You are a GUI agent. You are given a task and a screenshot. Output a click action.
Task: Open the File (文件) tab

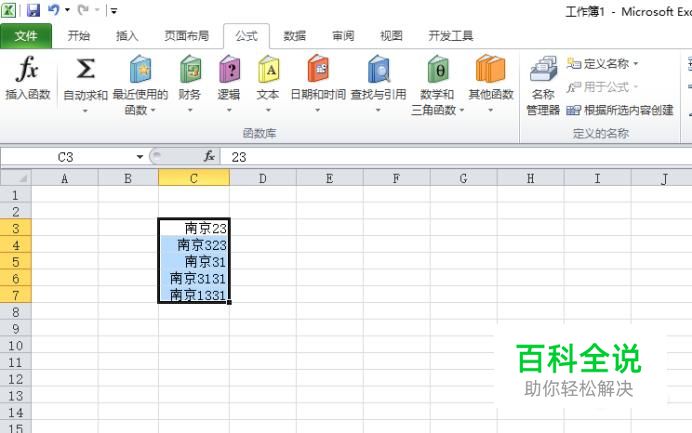pyautogui.click(x=26, y=36)
